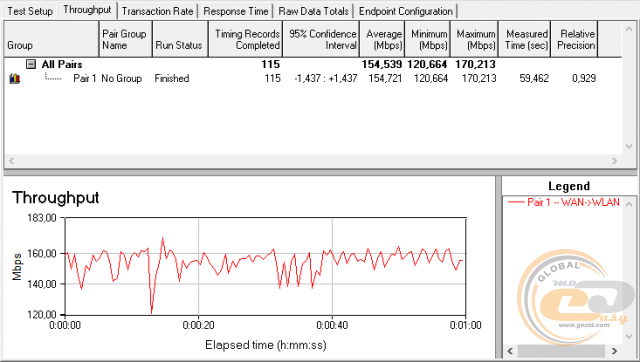
Task: Click the Maximum (Mbps) column header
Action: (x=474, y=39)
